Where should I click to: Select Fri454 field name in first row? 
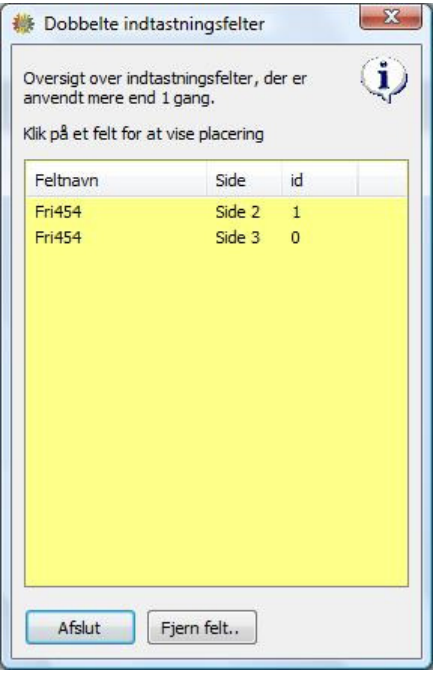58,212
